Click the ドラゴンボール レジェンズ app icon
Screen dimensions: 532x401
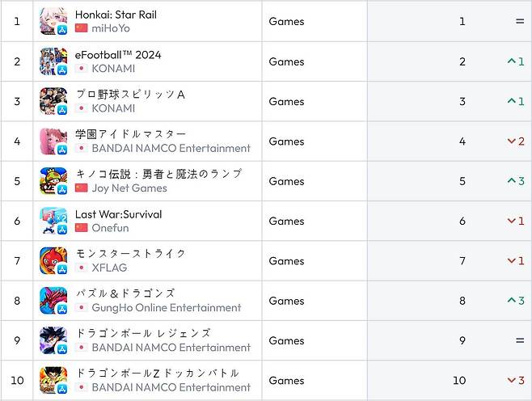(x=53, y=340)
